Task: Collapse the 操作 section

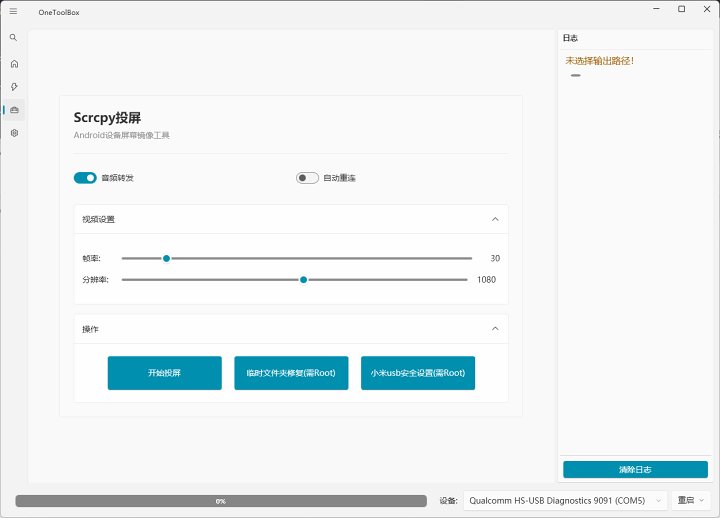Action: pyautogui.click(x=494, y=329)
